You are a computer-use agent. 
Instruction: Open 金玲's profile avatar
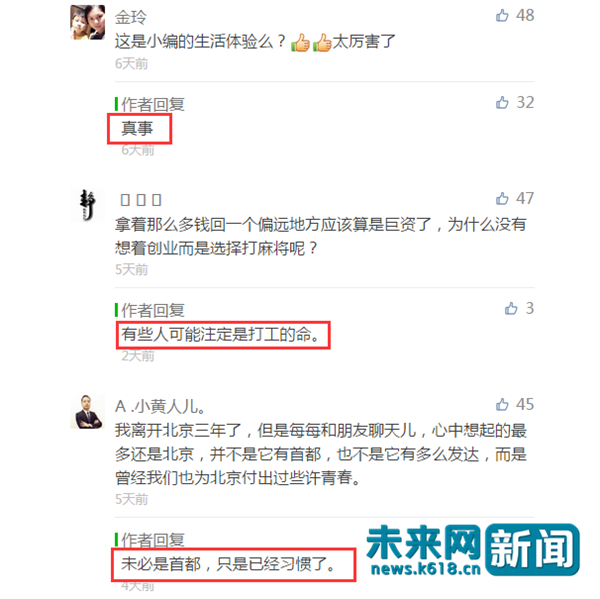pyautogui.click(x=87, y=22)
